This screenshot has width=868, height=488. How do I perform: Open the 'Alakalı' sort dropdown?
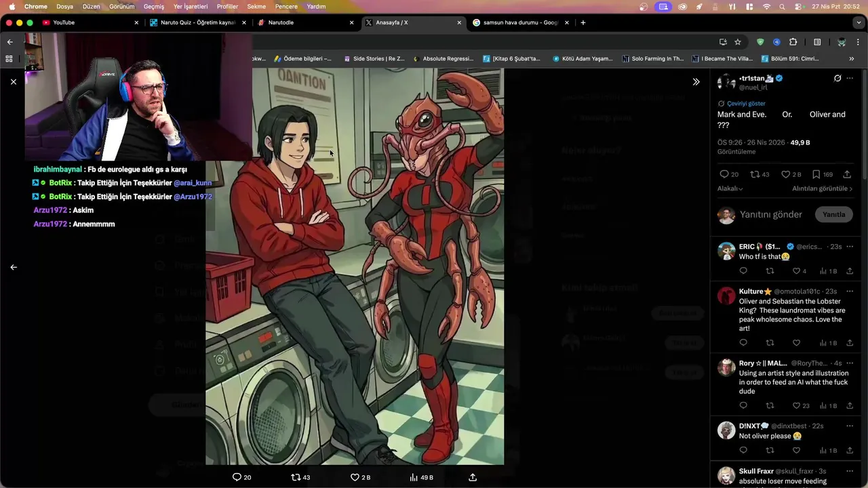pyautogui.click(x=730, y=188)
